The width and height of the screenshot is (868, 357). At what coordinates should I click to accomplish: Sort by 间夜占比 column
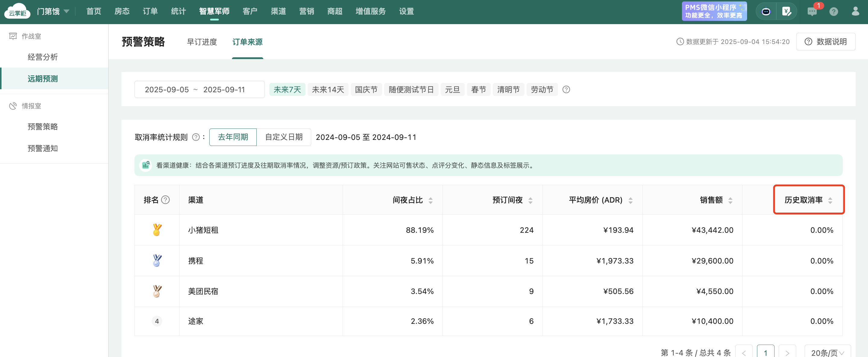pyautogui.click(x=430, y=201)
